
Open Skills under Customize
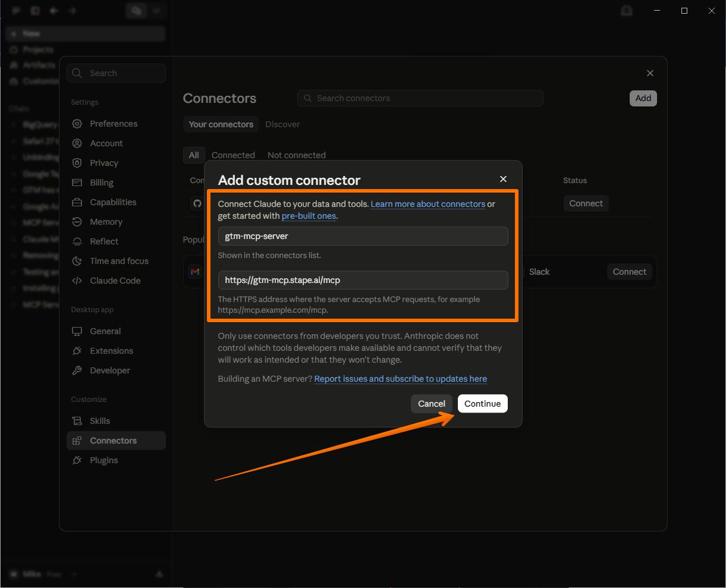pos(116,421)
